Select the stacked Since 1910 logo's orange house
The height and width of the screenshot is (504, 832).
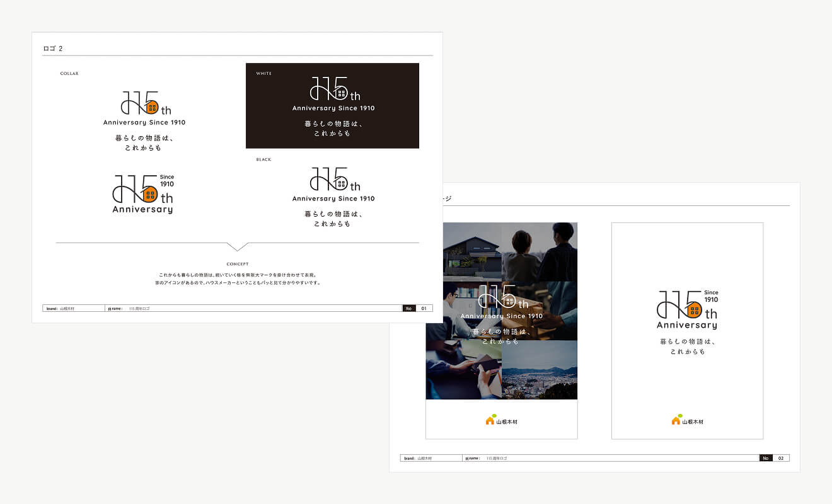coord(150,193)
